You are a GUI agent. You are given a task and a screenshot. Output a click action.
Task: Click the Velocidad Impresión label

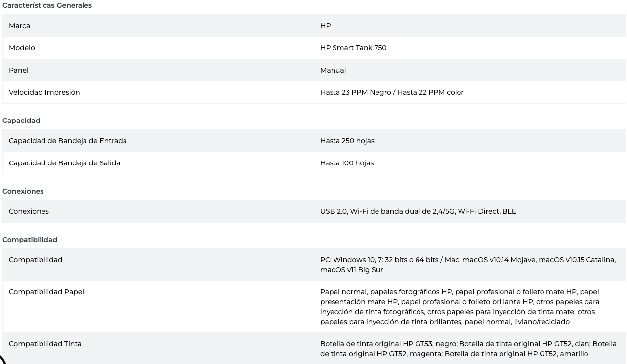[44, 92]
